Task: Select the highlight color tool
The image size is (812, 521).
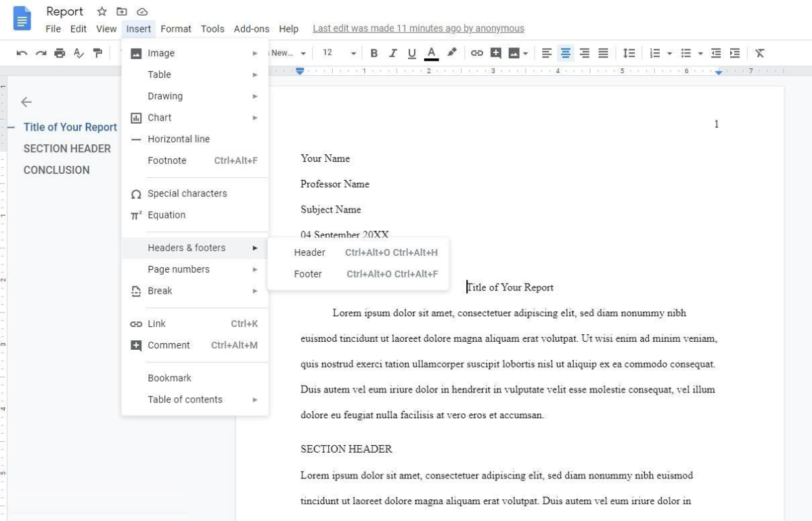Action: pos(452,52)
